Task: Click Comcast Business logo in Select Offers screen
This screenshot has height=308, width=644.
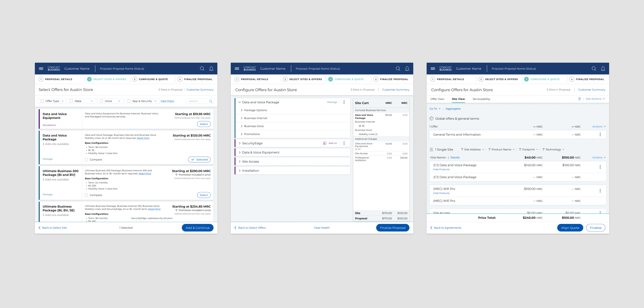Action: pyautogui.click(x=54, y=68)
